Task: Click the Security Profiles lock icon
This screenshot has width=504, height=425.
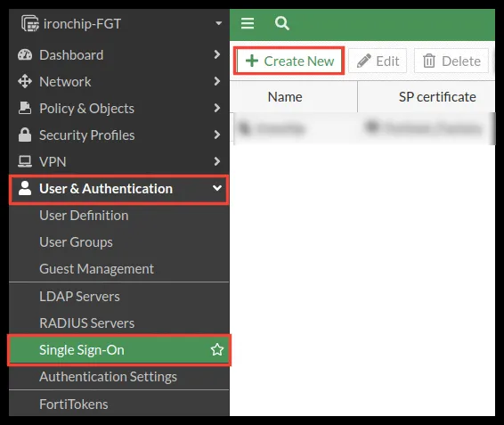Action: (x=25, y=135)
